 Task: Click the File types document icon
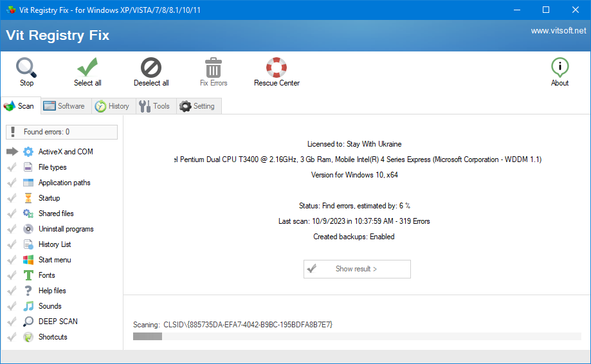28,167
